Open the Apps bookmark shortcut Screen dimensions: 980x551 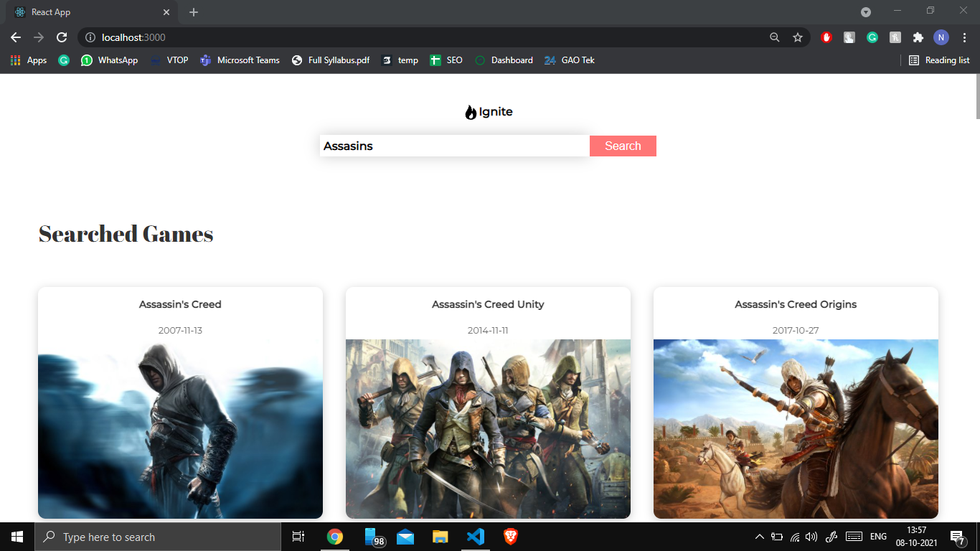(x=29, y=60)
